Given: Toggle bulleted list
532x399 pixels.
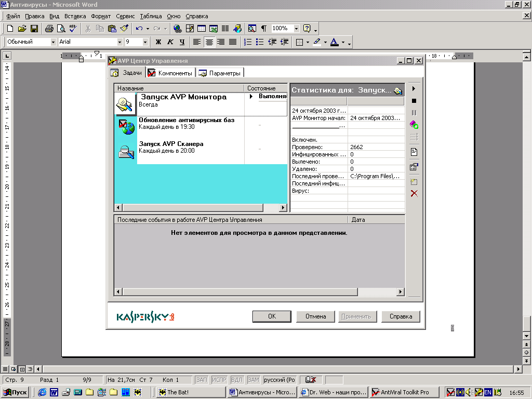Looking at the screenshot, I should coord(260,42).
